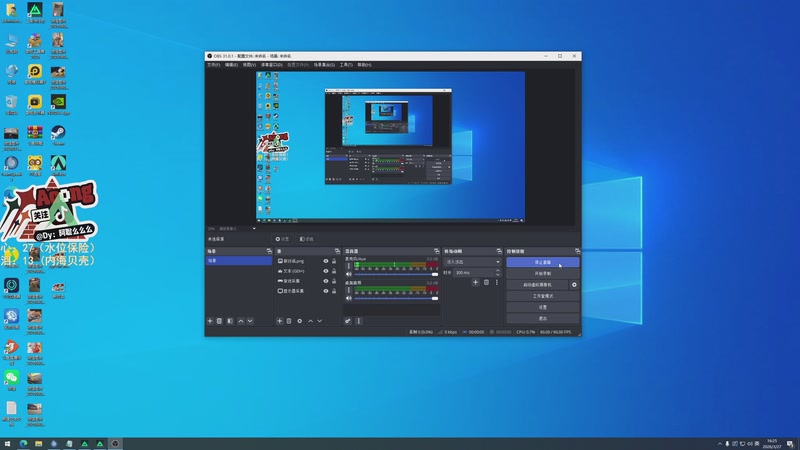This screenshot has height=450, width=800.
Task: Open the 淡入淡出 transition dropdown
Action: [x=472, y=262]
